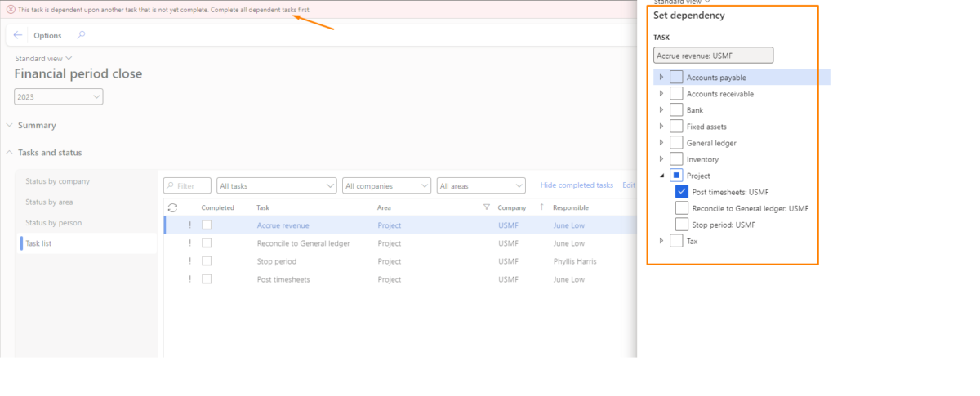Sort by the Responsible column header
The height and width of the screenshot is (396, 980).
(x=570, y=208)
